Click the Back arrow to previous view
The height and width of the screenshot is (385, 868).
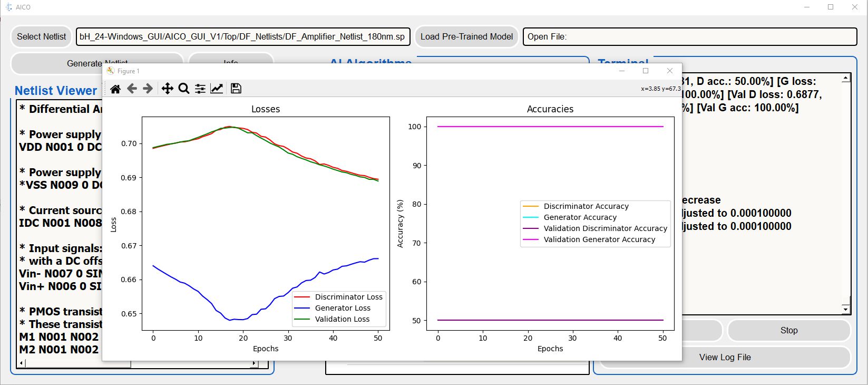132,89
